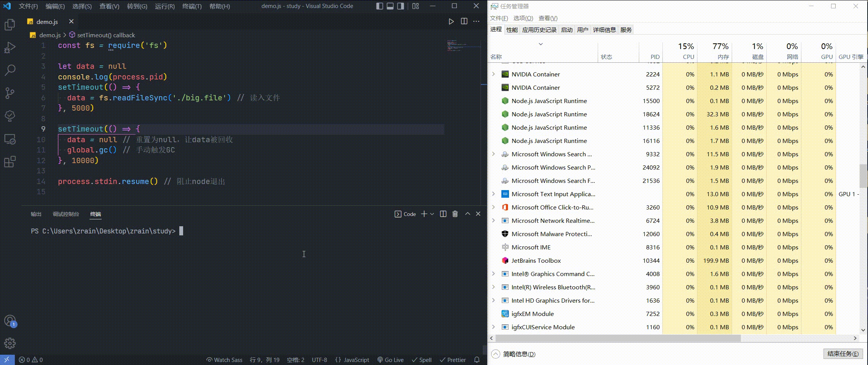
Task: Switch to the 调试控制台 panel tab
Action: click(x=66, y=214)
